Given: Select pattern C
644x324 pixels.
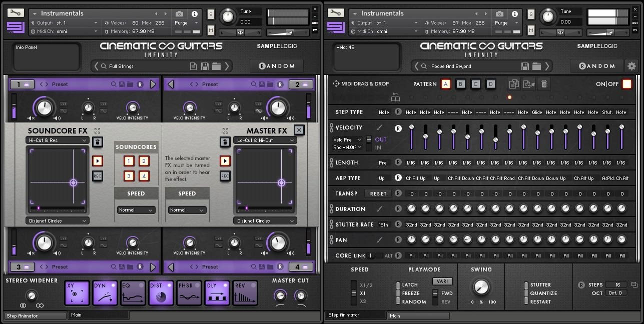Looking at the screenshot, I should click(x=476, y=84).
